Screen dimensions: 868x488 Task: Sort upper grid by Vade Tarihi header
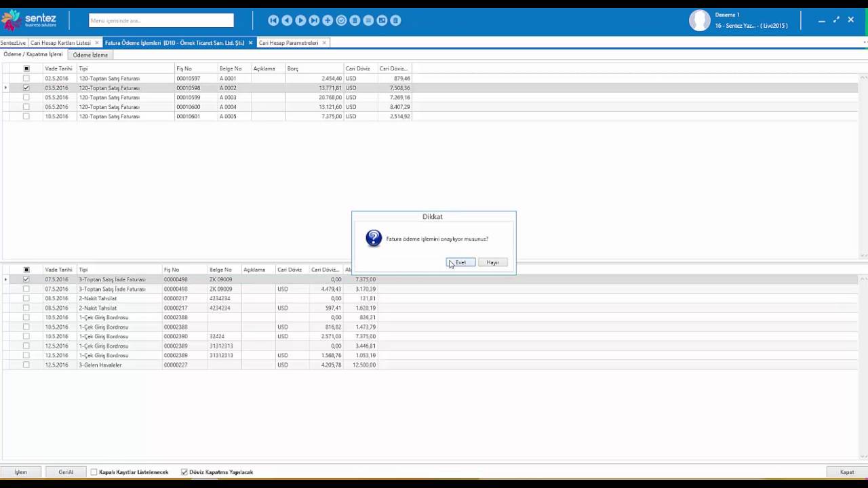(59, 68)
